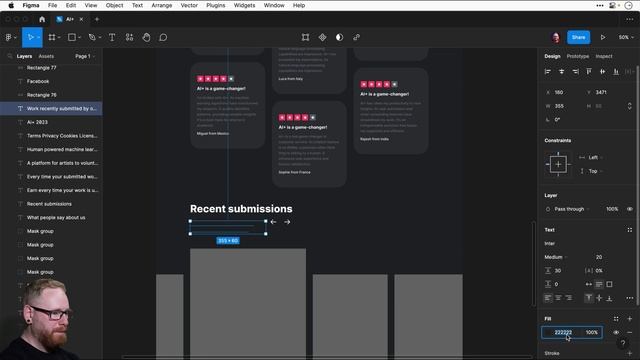This screenshot has width=640, height=360.
Task: Open text type details ellipsis
Action: pyautogui.click(x=629, y=298)
